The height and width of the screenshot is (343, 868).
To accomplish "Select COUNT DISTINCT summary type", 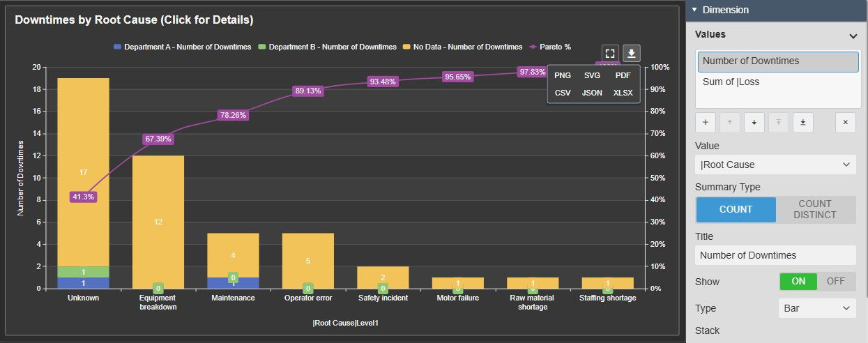I will pos(816,209).
